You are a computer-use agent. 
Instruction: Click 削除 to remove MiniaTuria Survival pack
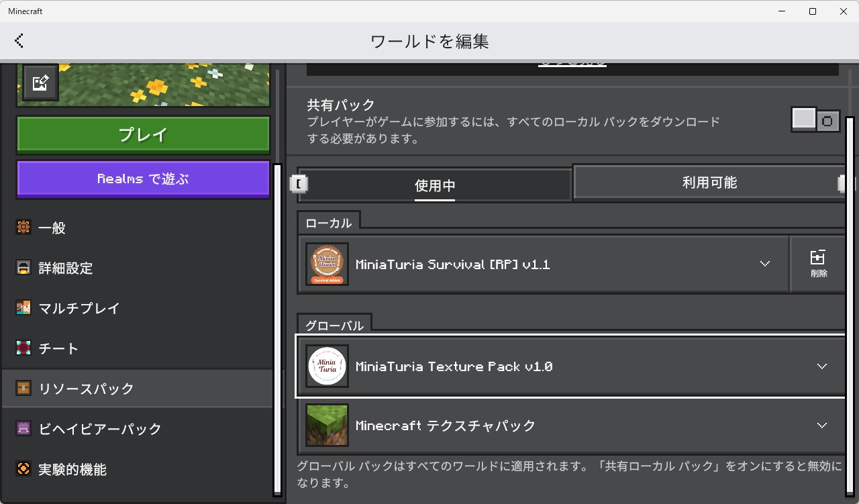tap(818, 264)
